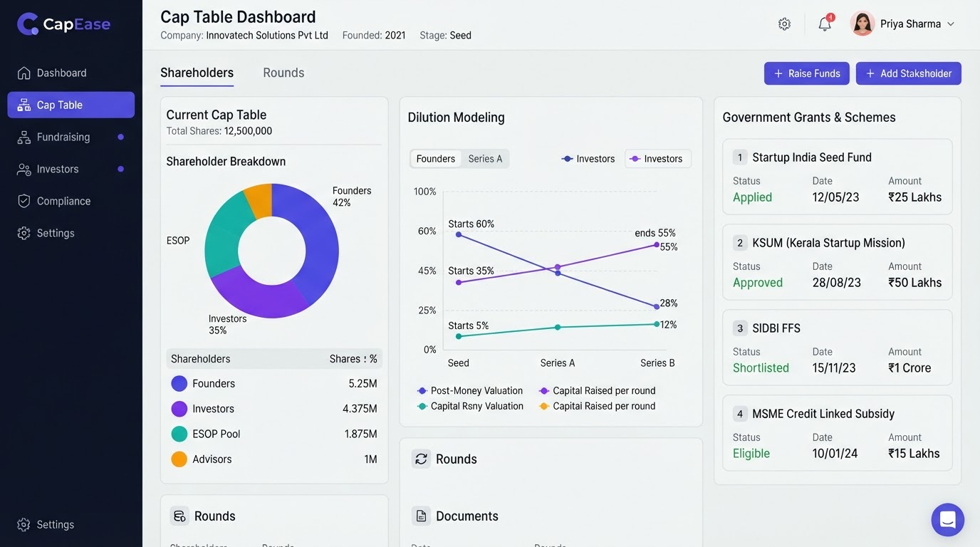Expand the Priya Sharma account menu chevron
The width and height of the screenshot is (980, 547).
(950, 24)
